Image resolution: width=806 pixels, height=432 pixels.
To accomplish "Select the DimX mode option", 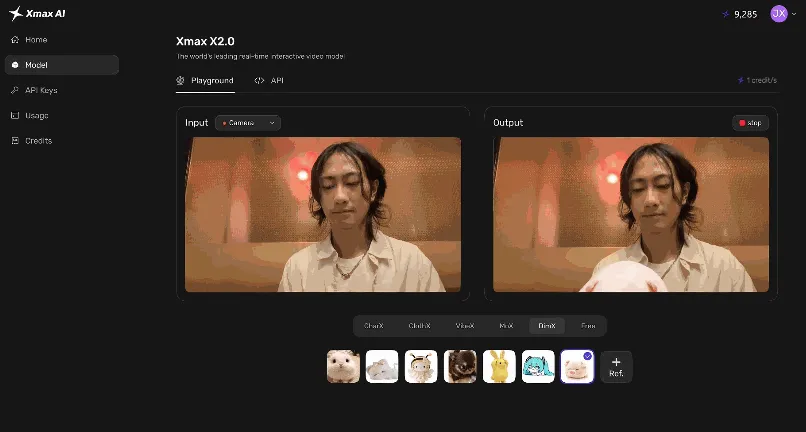I will coord(546,326).
